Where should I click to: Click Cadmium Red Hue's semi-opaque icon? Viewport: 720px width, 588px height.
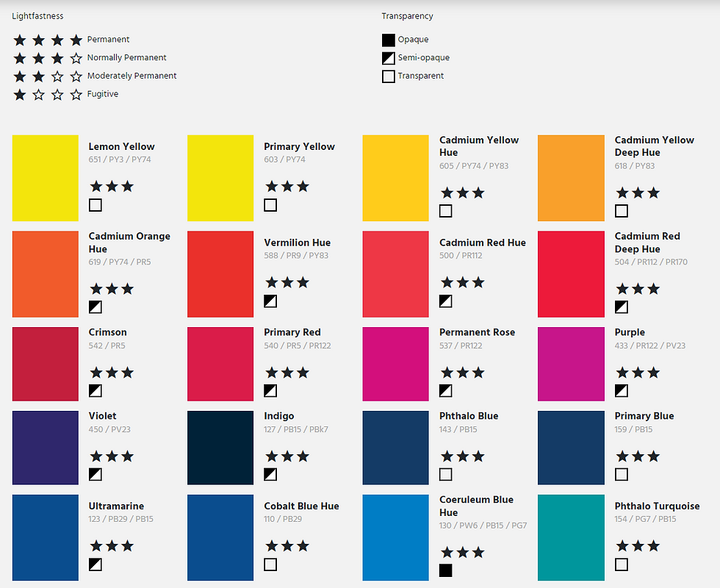pos(445,301)
